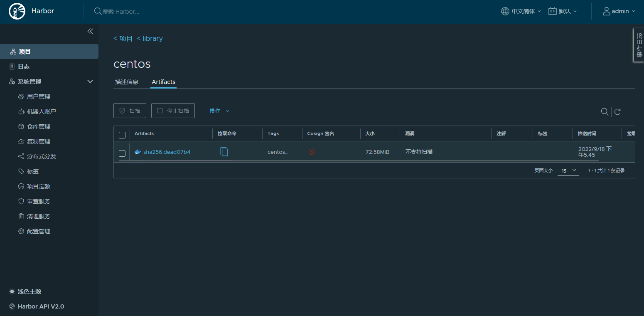This screenshot has width=644, height=316.
Task: Click the centos... tag cell
Action: 278,152
